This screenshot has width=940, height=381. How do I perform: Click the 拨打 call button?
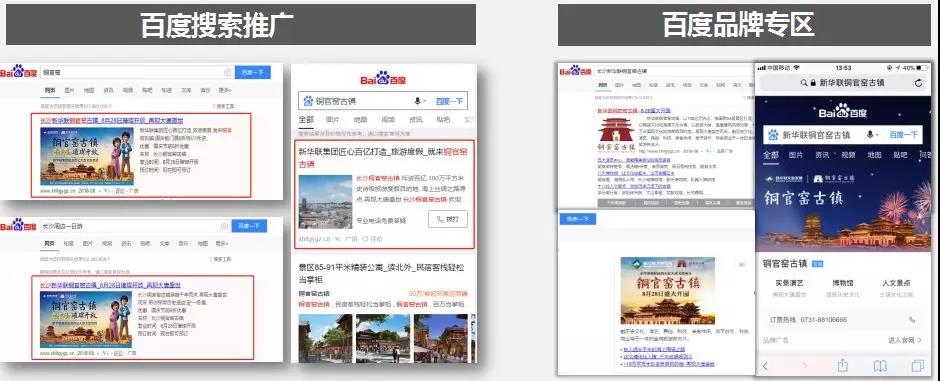(x=448, y=219)
